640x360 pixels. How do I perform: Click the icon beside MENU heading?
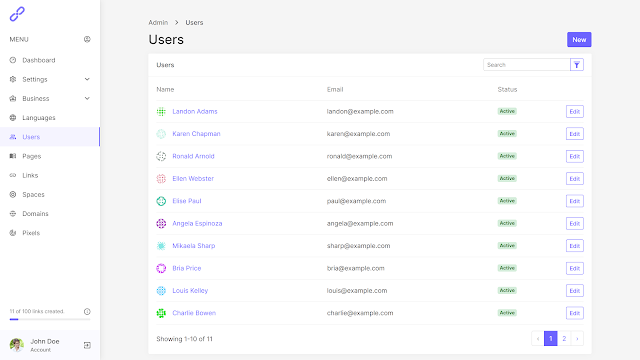[x=87, y=39]
